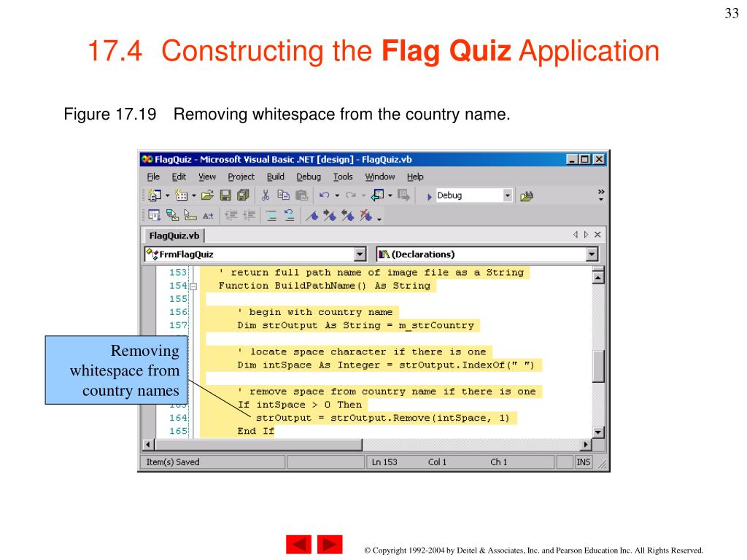This screenshot has width=747, height=560.
Task: Click the INS indicator in status bar
Action: pyautogui.click(x=583, y=462)
